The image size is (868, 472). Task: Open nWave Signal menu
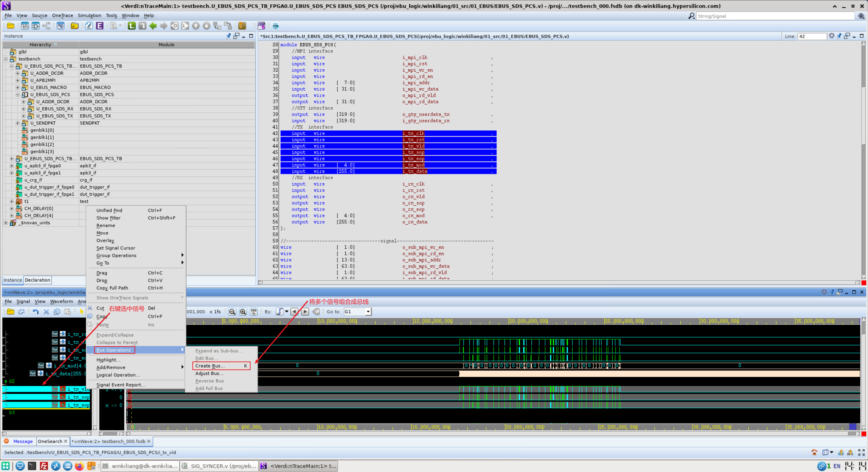(x=23, y=302)
